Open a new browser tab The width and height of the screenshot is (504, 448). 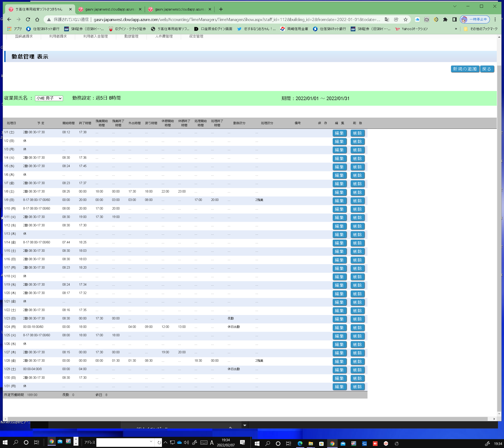221,9
